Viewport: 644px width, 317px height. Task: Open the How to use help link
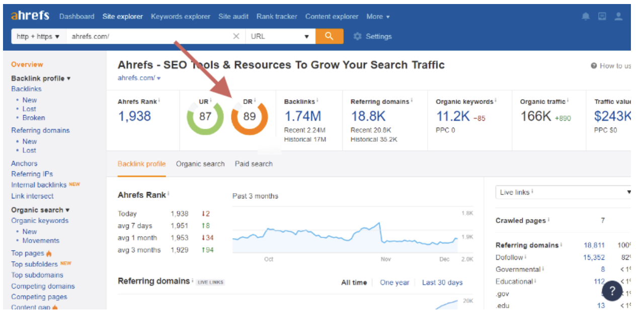[611, 66]
